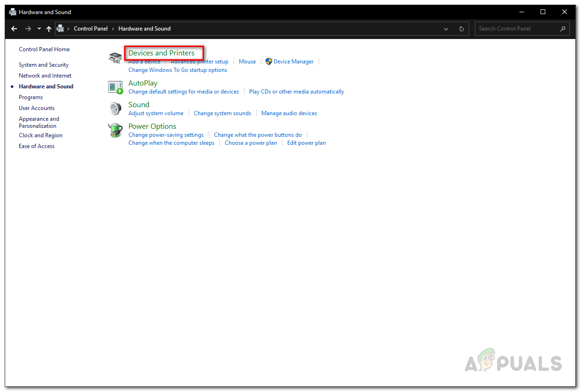
Task: Close the Hardware and Sound window
Action: (x=565, y=12)
